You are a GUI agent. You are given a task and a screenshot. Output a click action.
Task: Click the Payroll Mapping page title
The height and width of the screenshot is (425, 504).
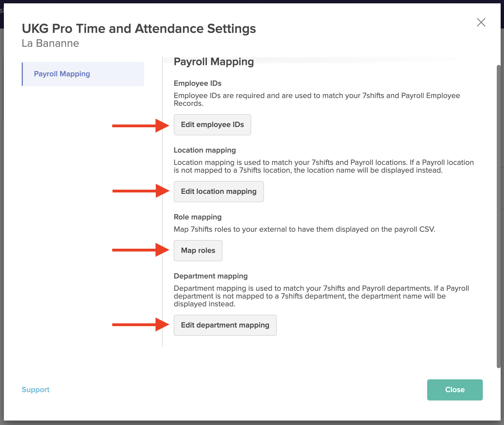214,62
